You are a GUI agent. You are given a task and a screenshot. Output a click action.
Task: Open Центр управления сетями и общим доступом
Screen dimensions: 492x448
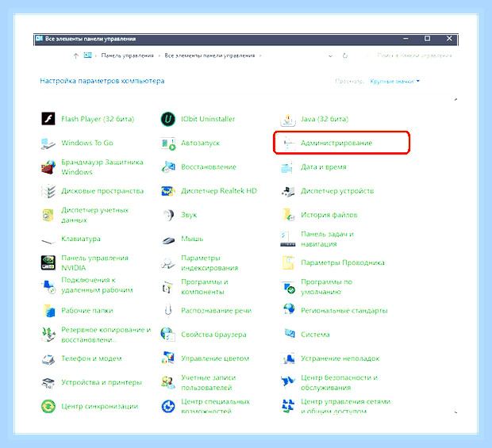pyautogui.click(x=345, y=406)
